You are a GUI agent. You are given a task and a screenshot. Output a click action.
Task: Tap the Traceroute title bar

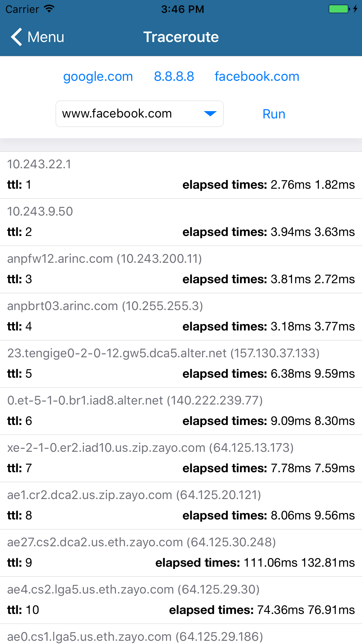coord(181,36)
